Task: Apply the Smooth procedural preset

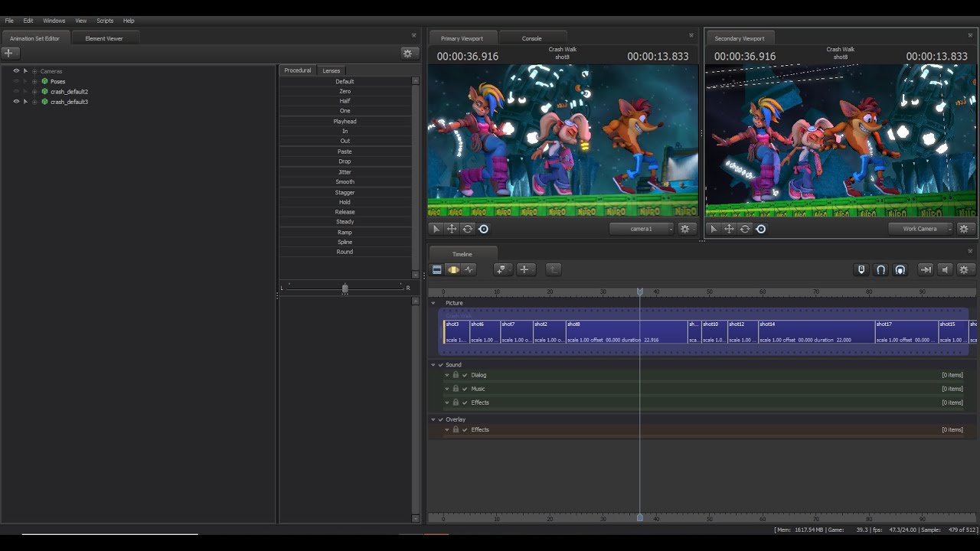Action: [345, 182]
